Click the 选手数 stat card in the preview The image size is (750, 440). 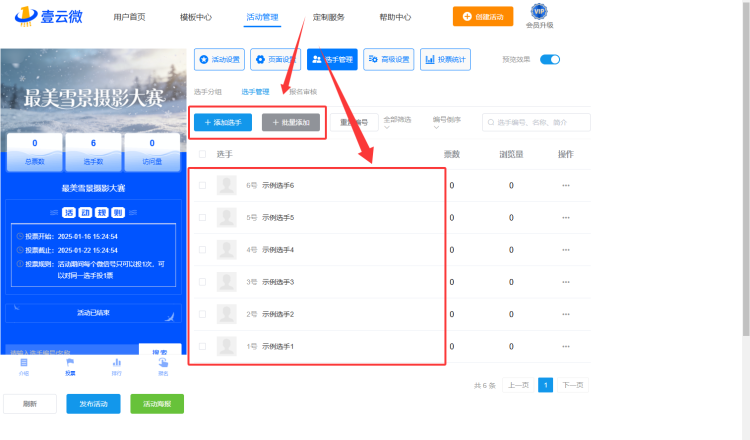point(93,152)
